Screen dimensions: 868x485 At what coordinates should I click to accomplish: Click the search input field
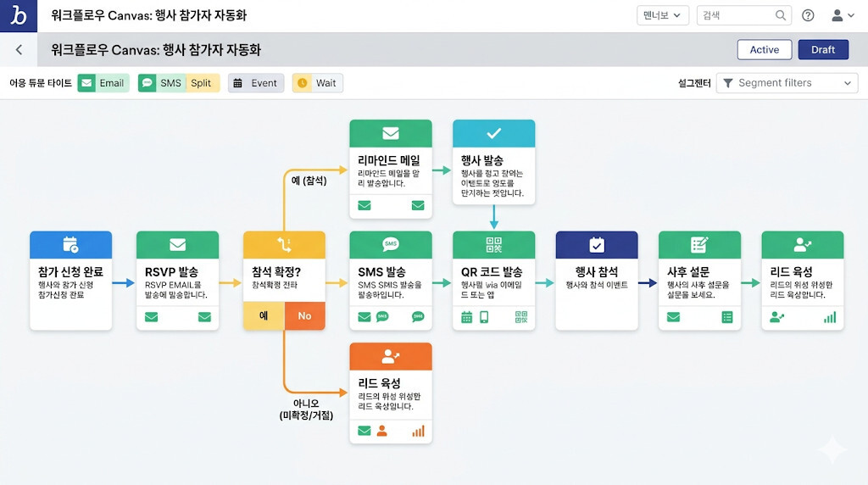click(x=743, y=15)
